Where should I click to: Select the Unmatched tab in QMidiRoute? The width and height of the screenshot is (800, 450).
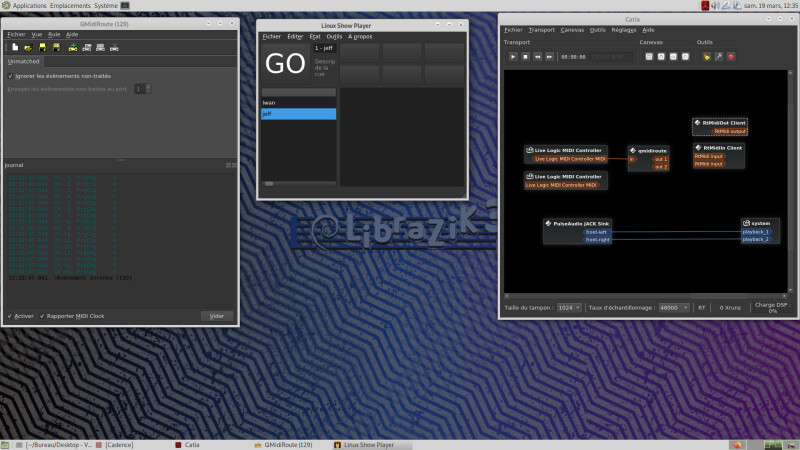(23, 62)
